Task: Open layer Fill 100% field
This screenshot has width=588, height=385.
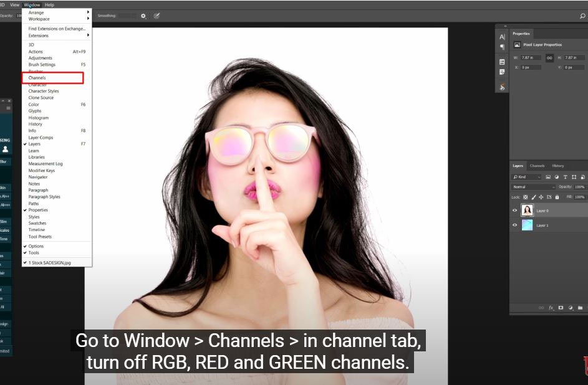Action: (579, 197)
